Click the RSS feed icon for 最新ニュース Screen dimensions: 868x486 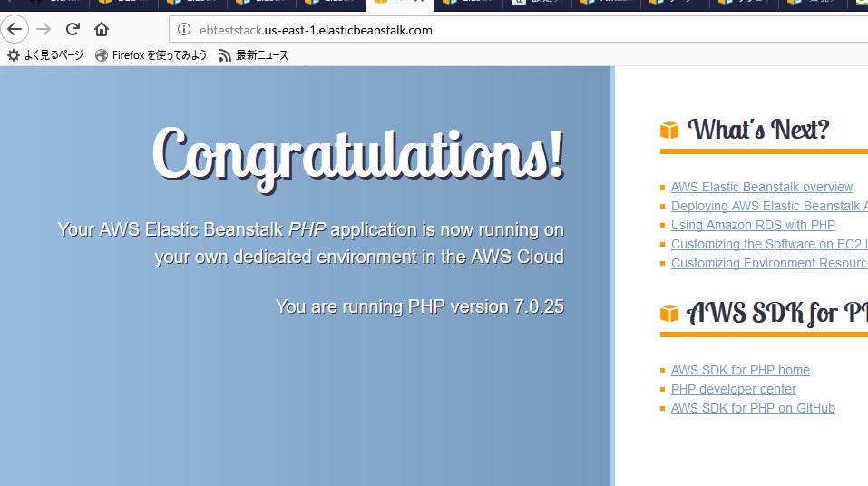[224, 55]
